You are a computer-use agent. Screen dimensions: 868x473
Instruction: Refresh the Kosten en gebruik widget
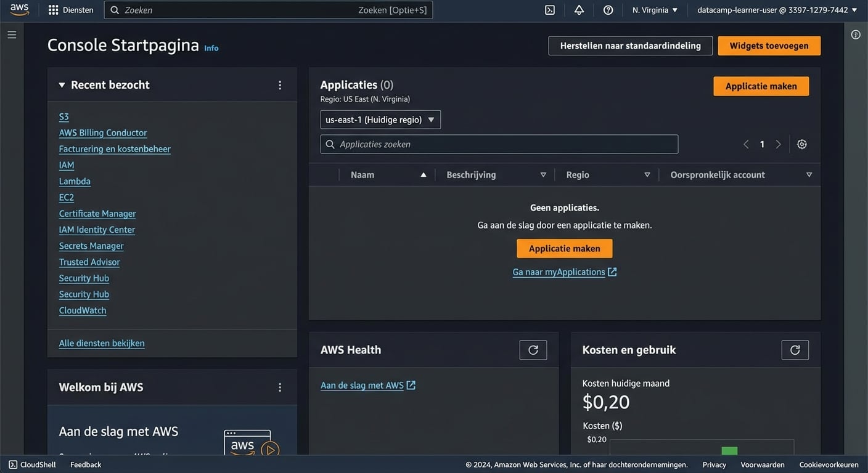(795, 349)
